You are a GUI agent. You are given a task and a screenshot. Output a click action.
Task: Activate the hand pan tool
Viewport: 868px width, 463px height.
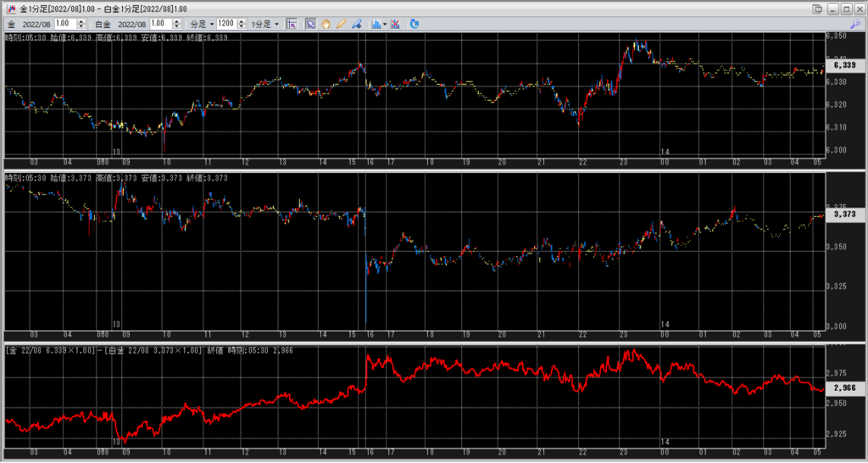click(326, 24)
